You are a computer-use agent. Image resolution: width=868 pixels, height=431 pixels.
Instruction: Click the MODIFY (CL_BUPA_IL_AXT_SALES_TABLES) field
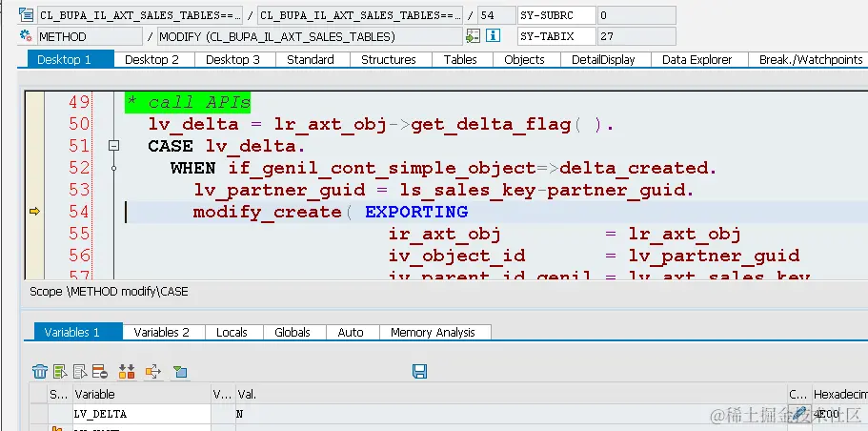point(310,36)
